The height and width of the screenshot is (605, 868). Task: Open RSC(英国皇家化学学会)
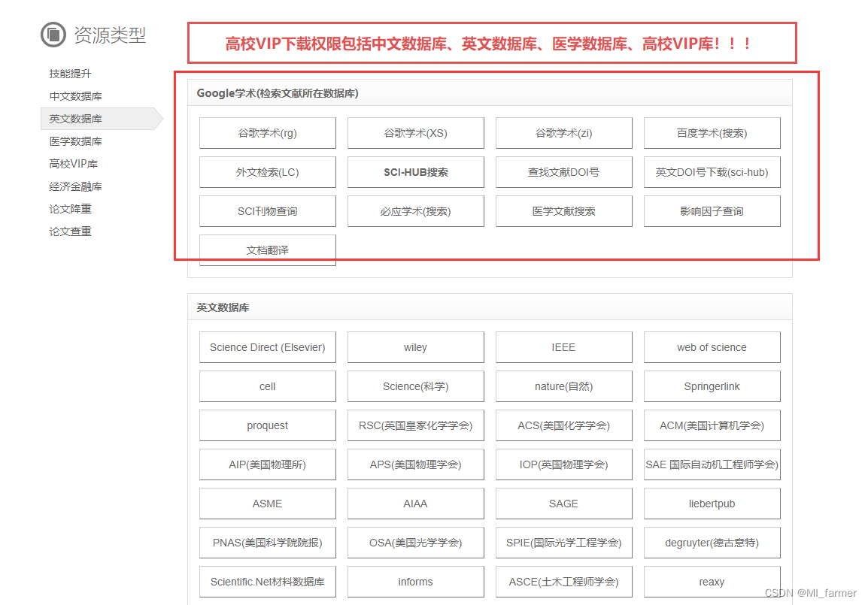click(416, 425)
